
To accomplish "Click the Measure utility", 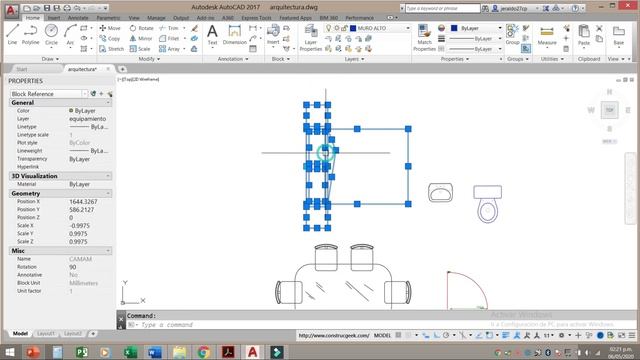I will coord(547,35).
